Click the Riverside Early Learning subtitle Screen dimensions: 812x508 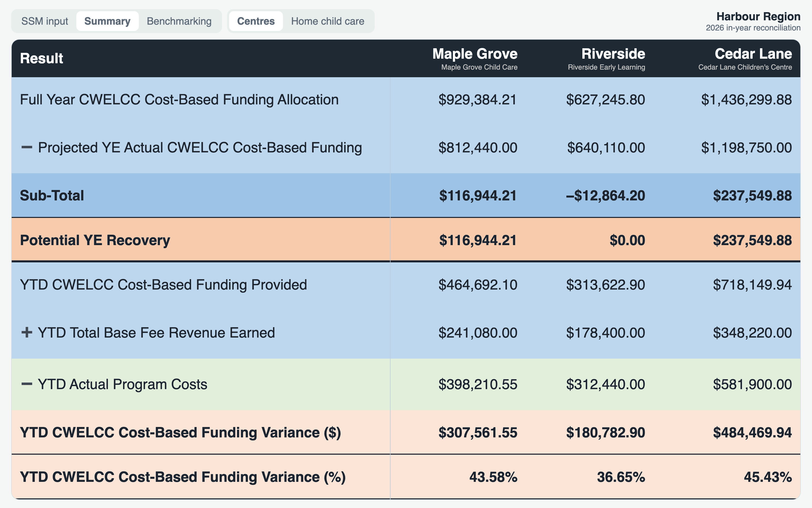coord(606,67)
